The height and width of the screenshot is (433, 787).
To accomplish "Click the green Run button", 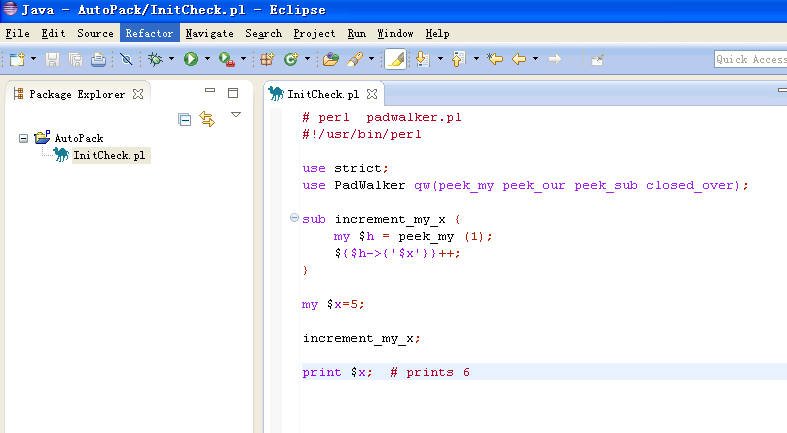I will [x=191, y=60].
